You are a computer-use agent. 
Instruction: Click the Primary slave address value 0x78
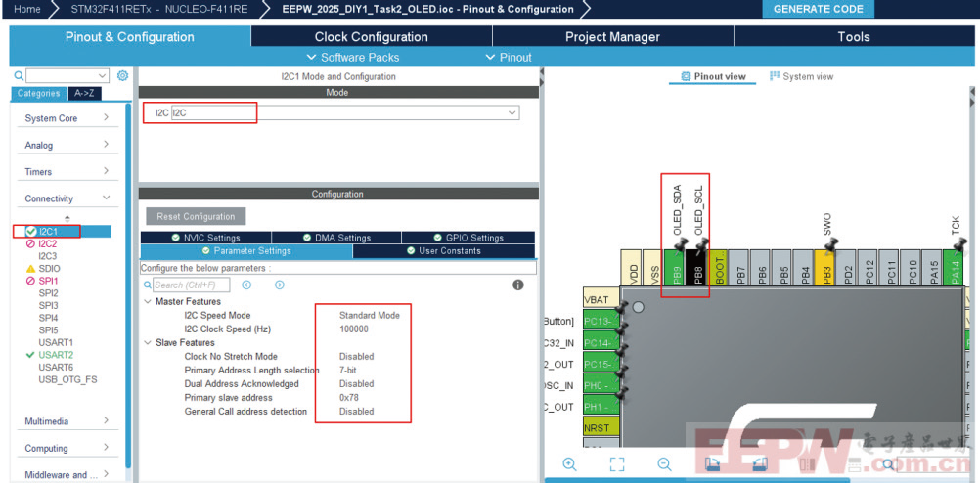(349, 398)
